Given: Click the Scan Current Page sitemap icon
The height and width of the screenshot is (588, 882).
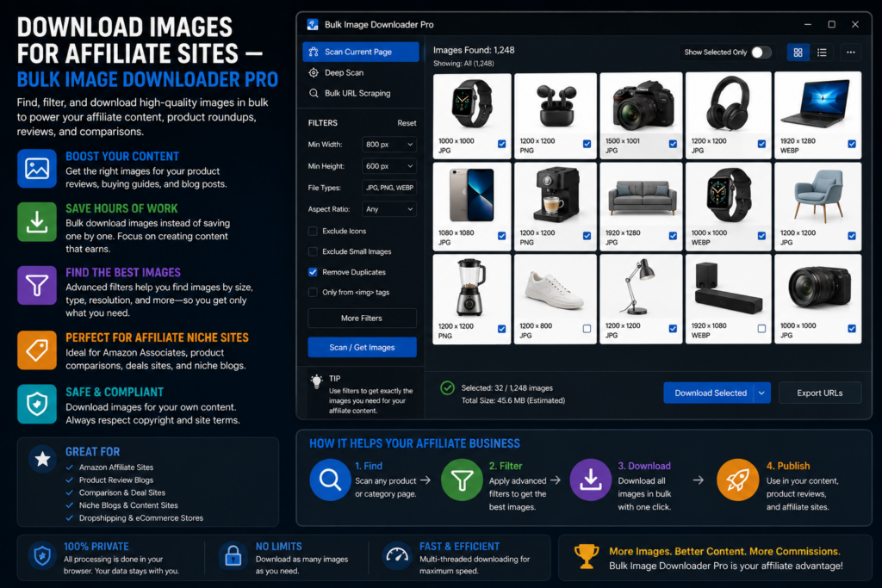Looking at the screenshot, I should click(x=314, y=52).
